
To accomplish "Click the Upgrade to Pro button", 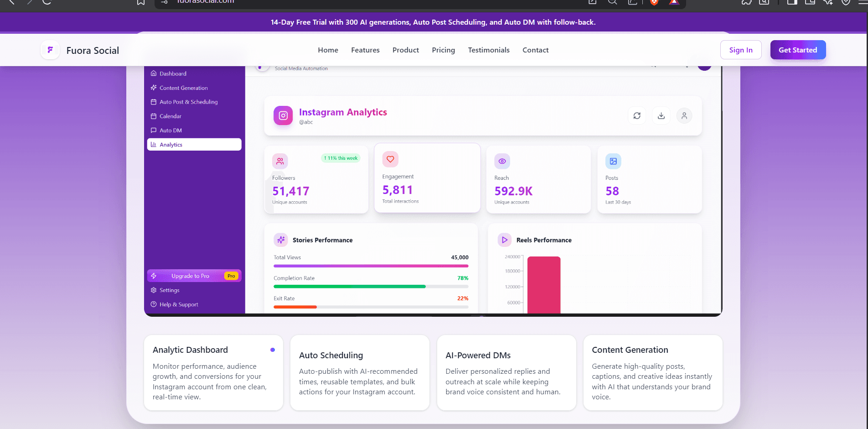I will pyautogui.click(x=194, y=276).
